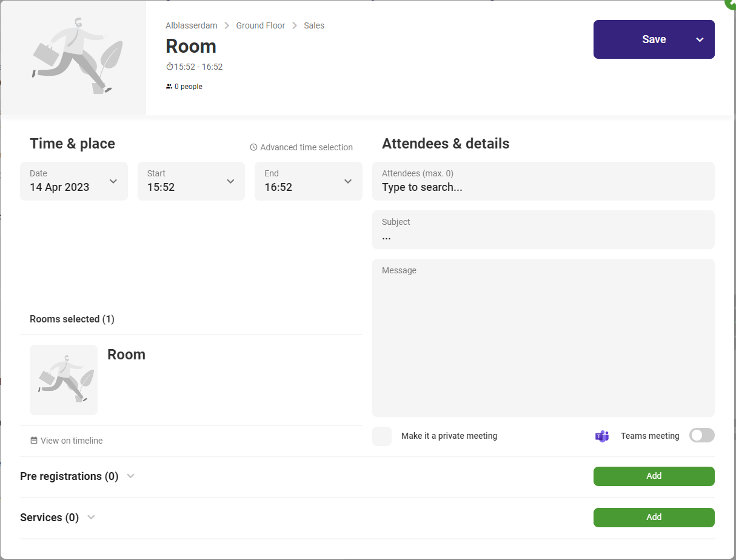The width and height of the screenshot is (736, 560).
Task: Click the calendar icon for View on timeline
Action: click(34, 441)
